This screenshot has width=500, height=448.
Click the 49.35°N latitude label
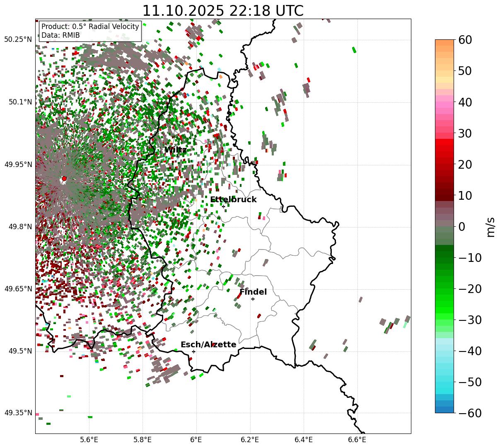tap(18, 413)
